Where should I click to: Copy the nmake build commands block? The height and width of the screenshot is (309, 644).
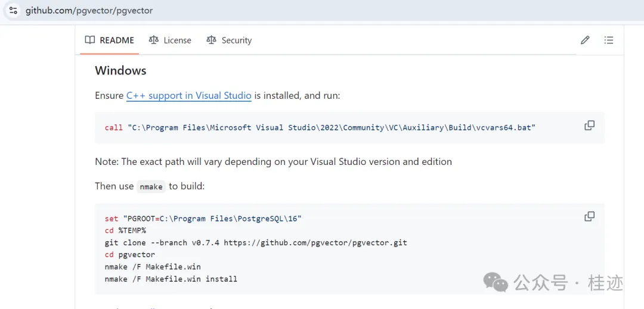pyautogui.click(x=589, y=216)
